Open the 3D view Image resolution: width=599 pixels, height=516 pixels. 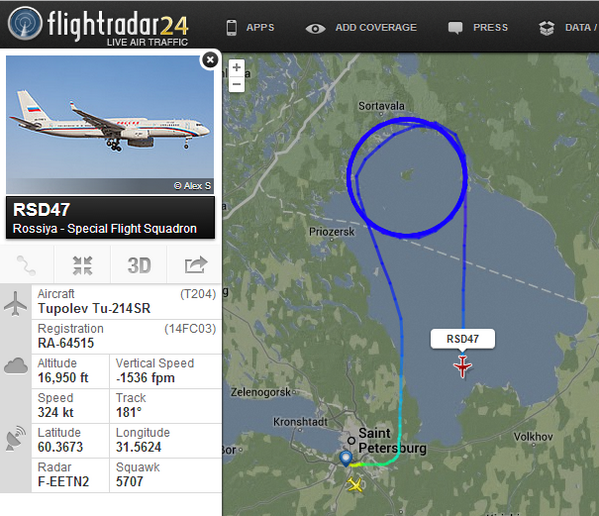139,265
